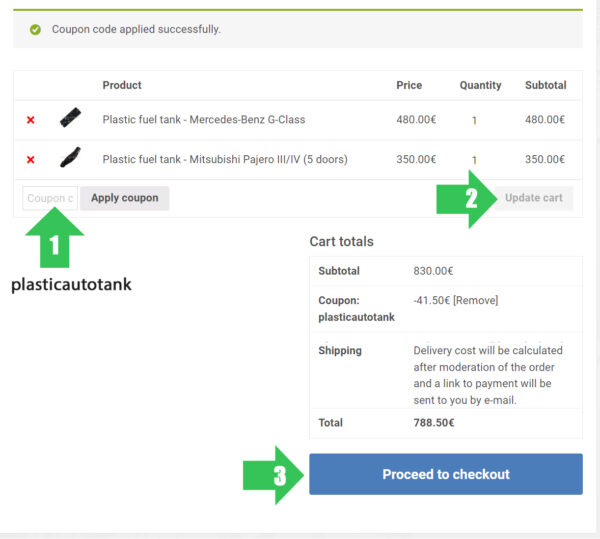Remove the Mitsubishi Pajero fuel tank from cart
This screenshot has height=539, width=600.
pyautogui.click(x=30, y=160)
